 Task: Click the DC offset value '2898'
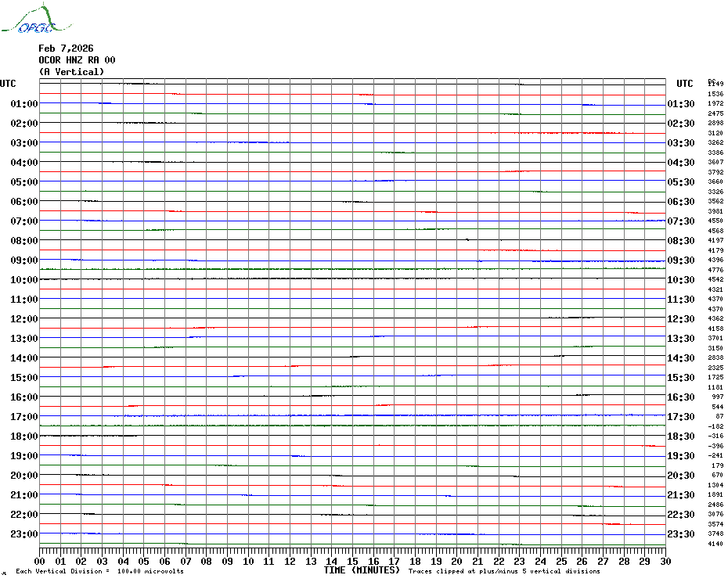coord(715,123)
